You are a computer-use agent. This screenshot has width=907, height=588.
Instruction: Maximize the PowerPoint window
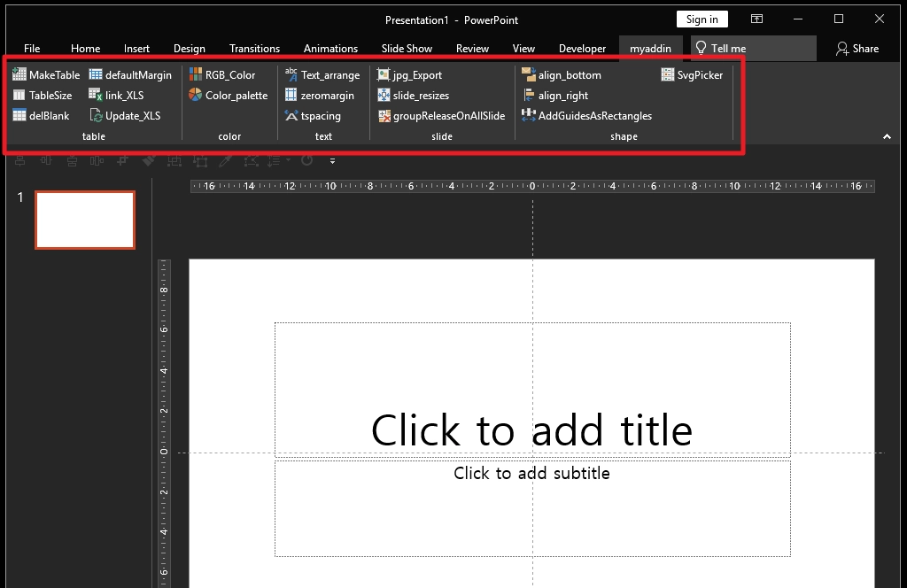[x=839, y=19]
